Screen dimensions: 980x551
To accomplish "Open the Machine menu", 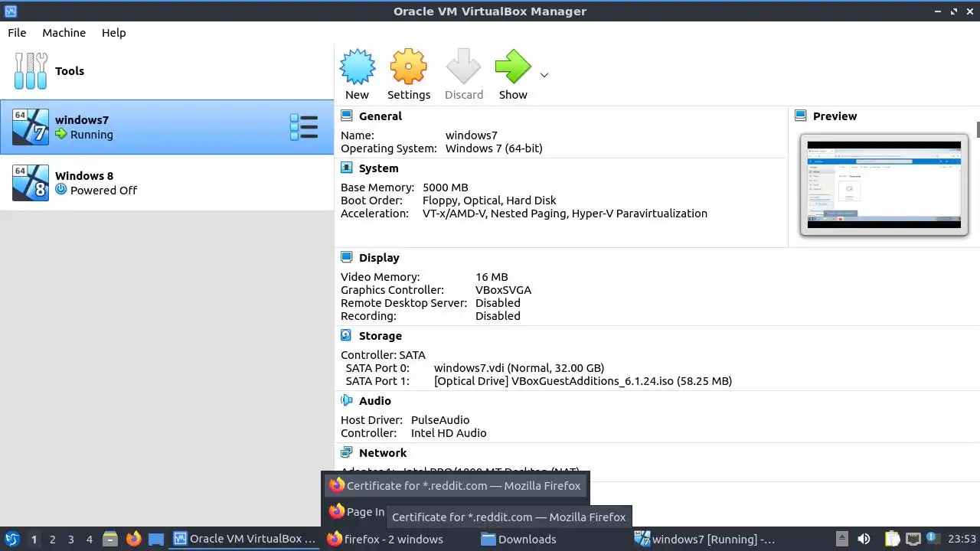I will click(64, 33).
